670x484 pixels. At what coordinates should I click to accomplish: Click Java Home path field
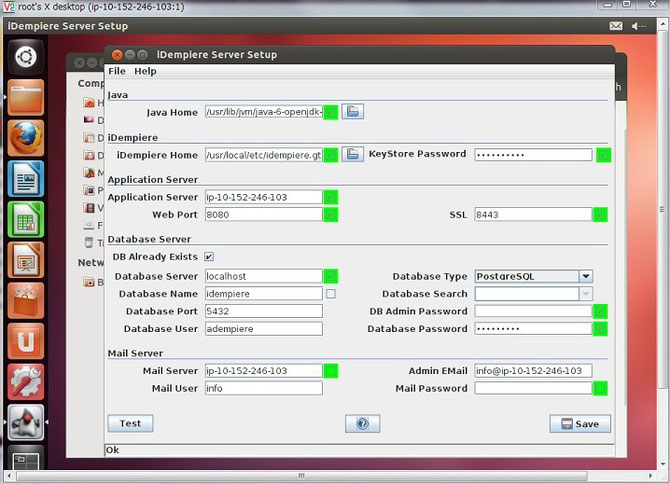pos(264,112)
